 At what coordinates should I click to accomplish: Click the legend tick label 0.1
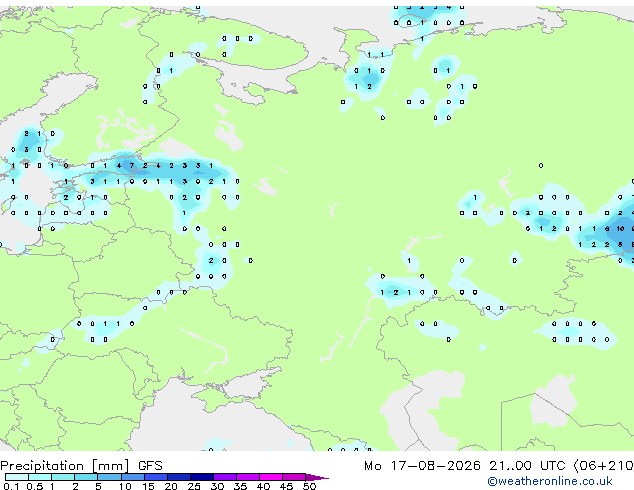11,486
